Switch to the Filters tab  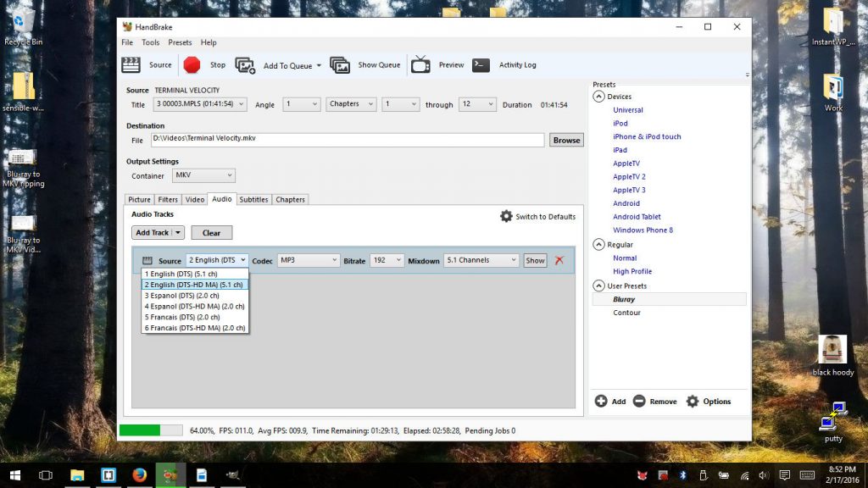tap(168, 200)
